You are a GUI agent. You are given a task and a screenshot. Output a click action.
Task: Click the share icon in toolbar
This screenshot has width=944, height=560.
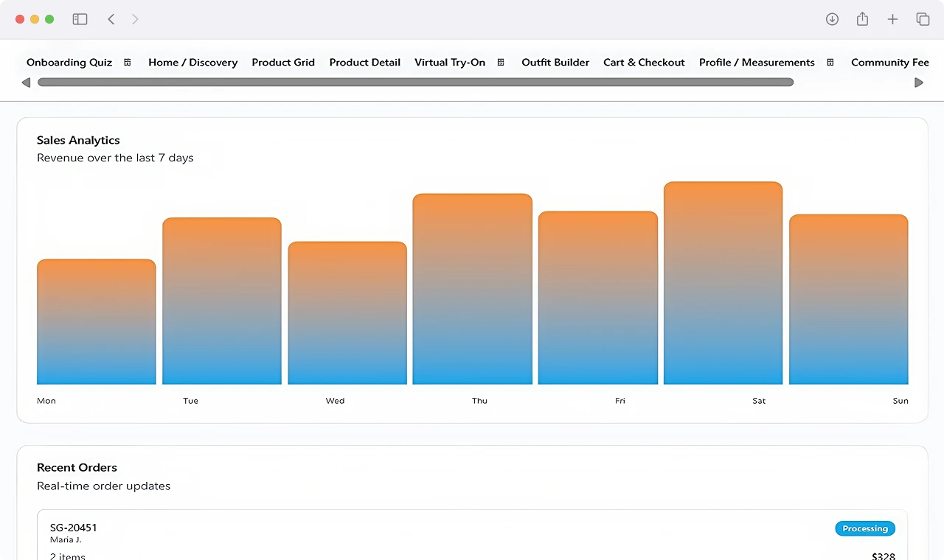pos(862,19)
